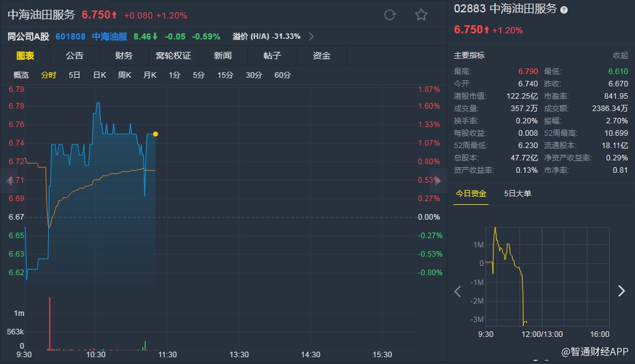Viewport: 635px width, 364px height.
Task: Select the 1分 minute chart
Action: click(x=175, y=75)
